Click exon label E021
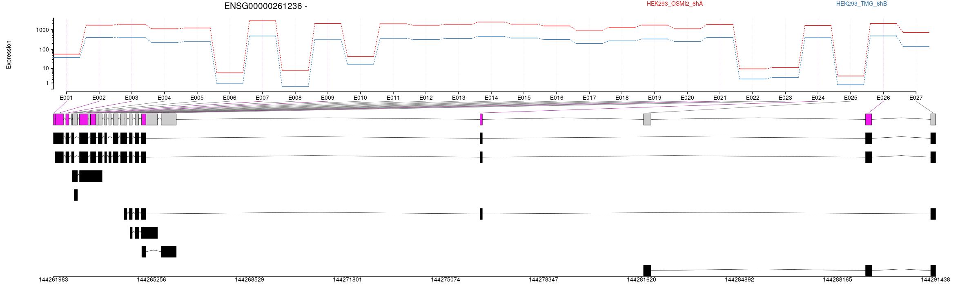This screenshot has height=286, width=980. [x=720, y=98]
